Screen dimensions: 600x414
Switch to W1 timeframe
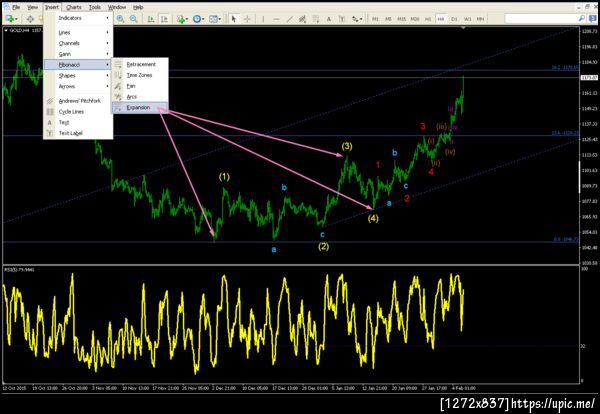point(468,19)
